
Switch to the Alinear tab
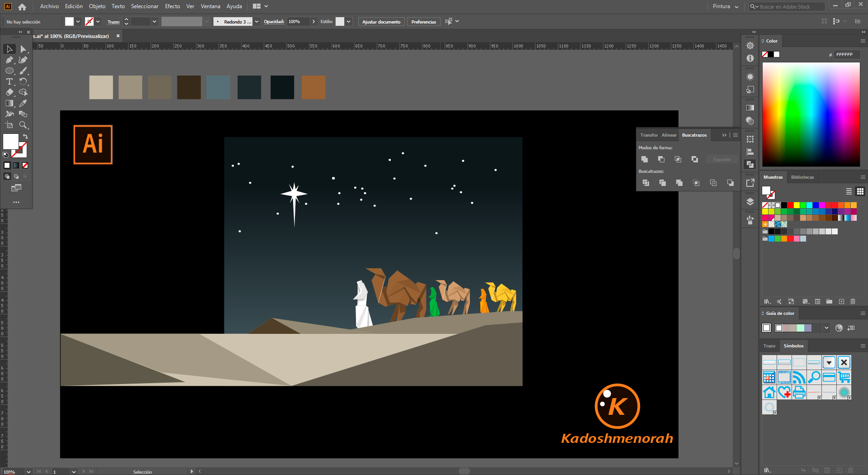click(669, 135)
